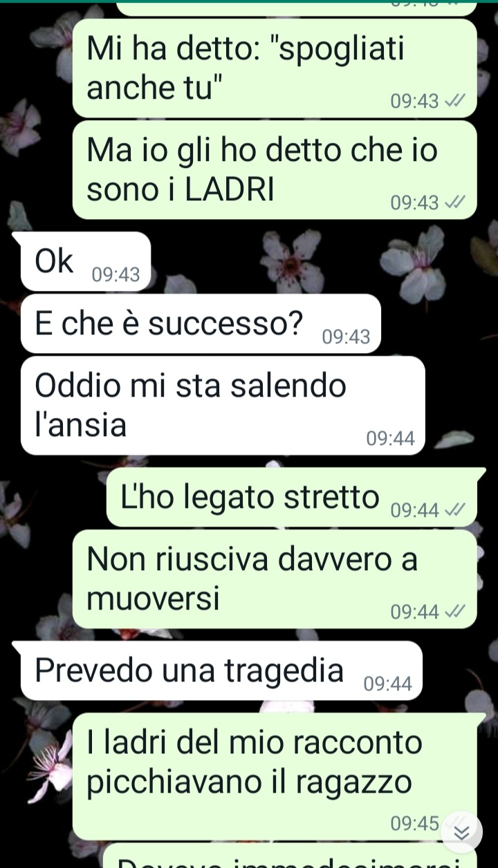Tap the partially hidden message bubble at top
This screenshot has height=868, width=498.
coord(297,9)
